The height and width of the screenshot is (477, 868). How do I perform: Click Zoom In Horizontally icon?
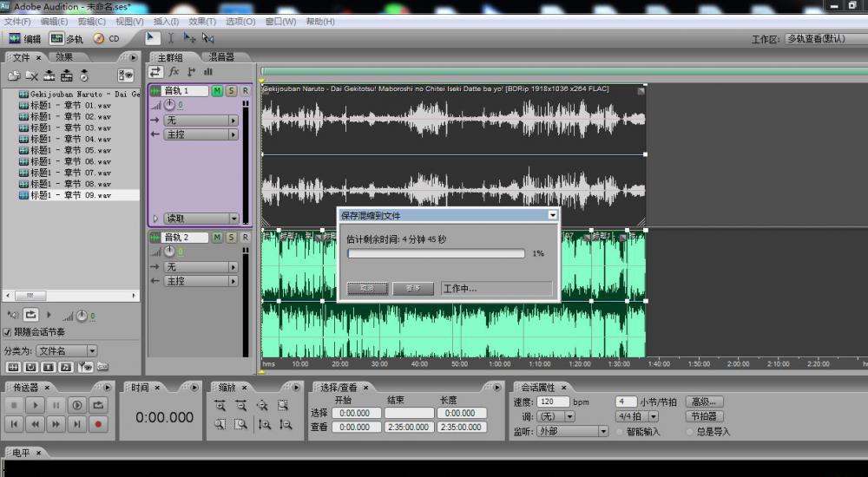click(220, 406)
